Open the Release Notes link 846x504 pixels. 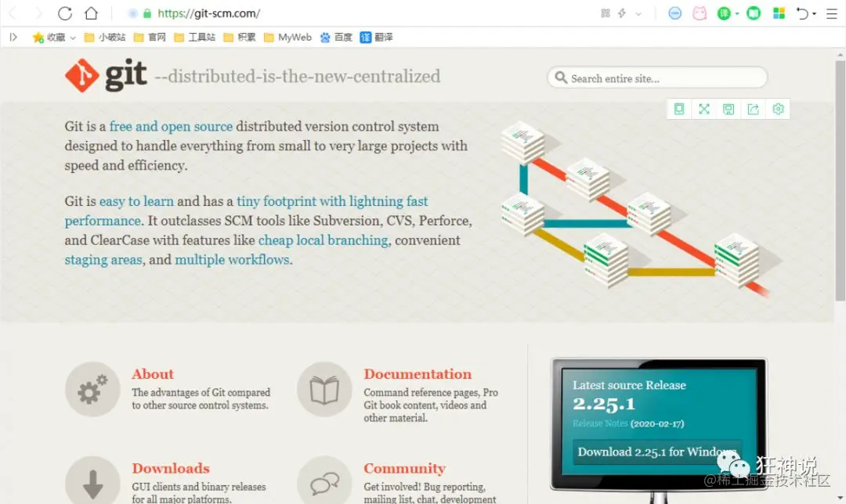tap(601, 423)
